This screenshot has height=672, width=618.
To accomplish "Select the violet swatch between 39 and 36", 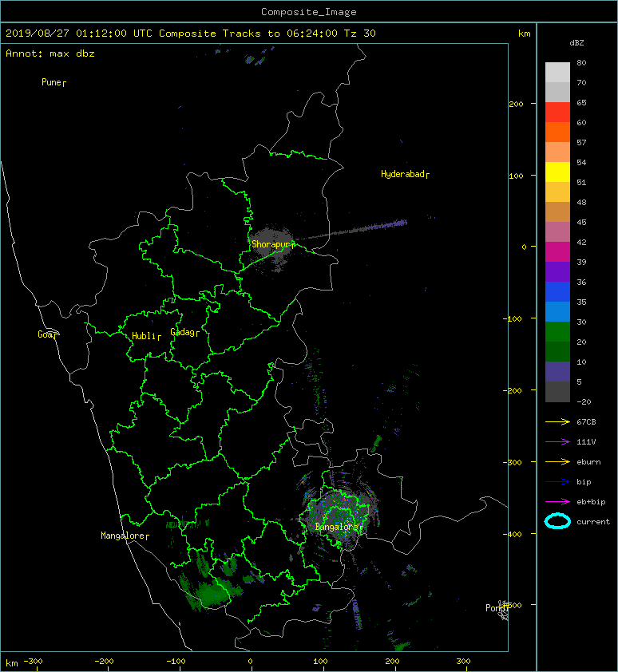I will click(557, 271).
